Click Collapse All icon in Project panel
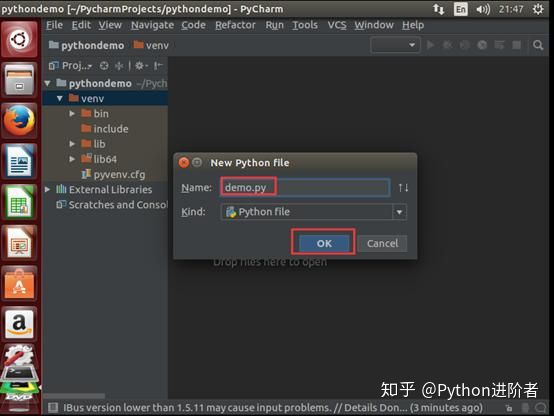 tap(119, 66)
